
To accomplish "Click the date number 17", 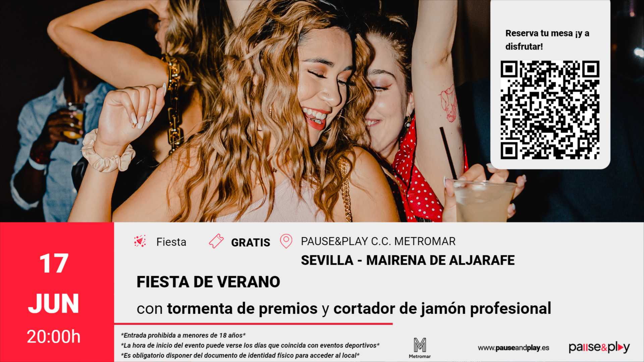I will click(54, 263).
